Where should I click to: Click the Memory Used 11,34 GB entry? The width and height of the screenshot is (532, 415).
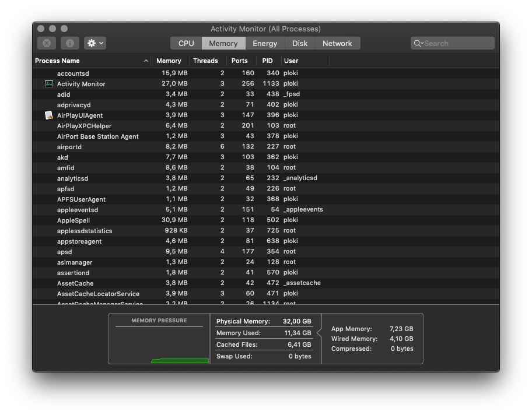[264, 333]
